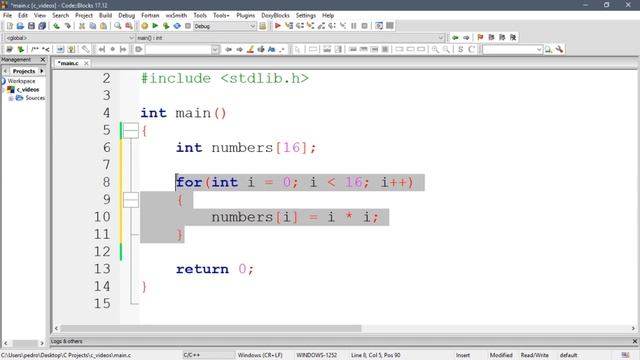Select the *main.c editor tab
This screenshot has height=360, width=640.
[68, 63]
